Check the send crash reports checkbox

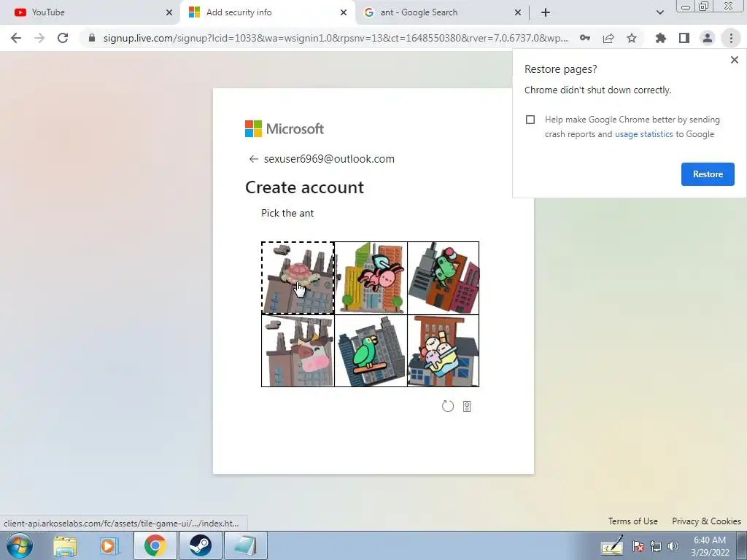pos(530,120)
